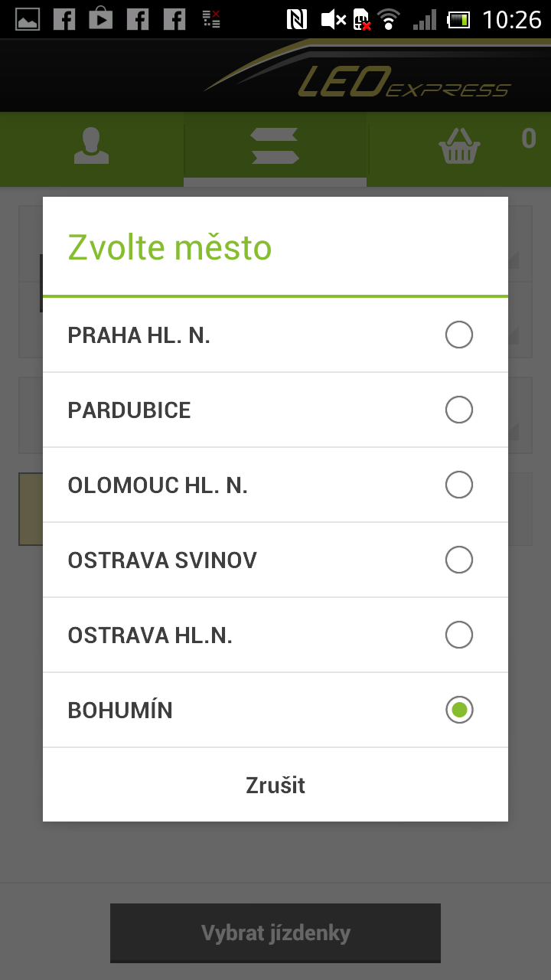The image size is (551, 980).
Task: Tap the clock showing 10:26
Action: (511, 19)
